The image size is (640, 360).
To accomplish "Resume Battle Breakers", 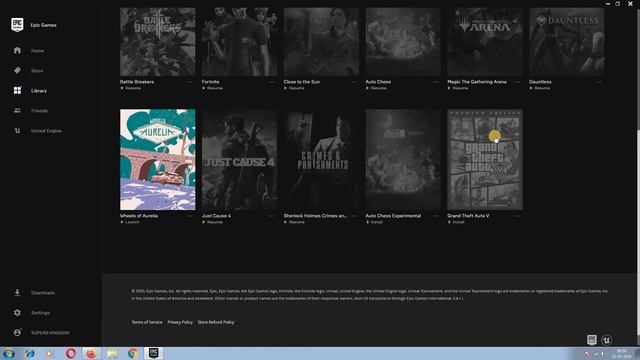I will [x=131, y=88].
